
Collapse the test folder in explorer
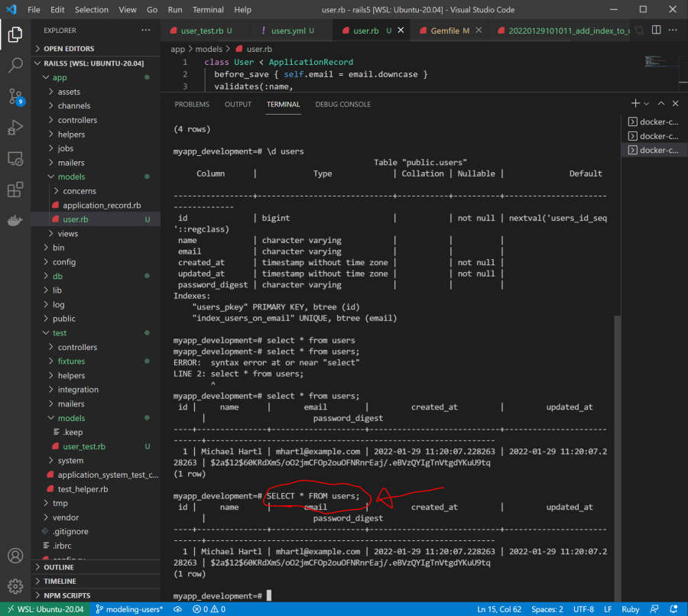[60, 332]
